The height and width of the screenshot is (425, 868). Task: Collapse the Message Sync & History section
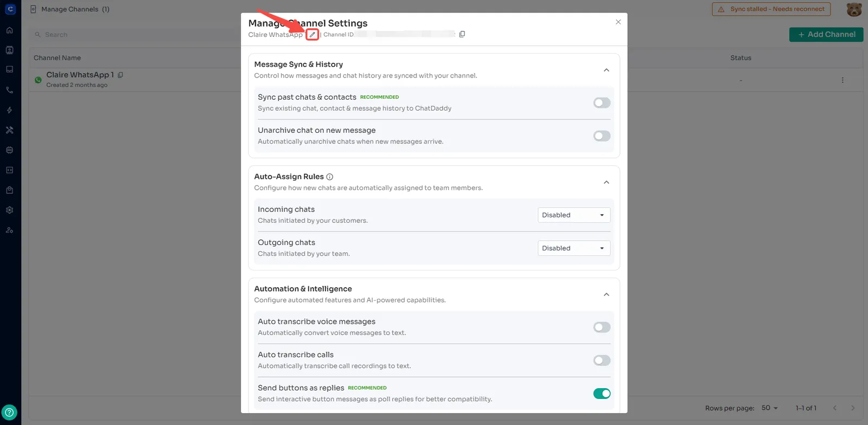click(x=607, y=70)
